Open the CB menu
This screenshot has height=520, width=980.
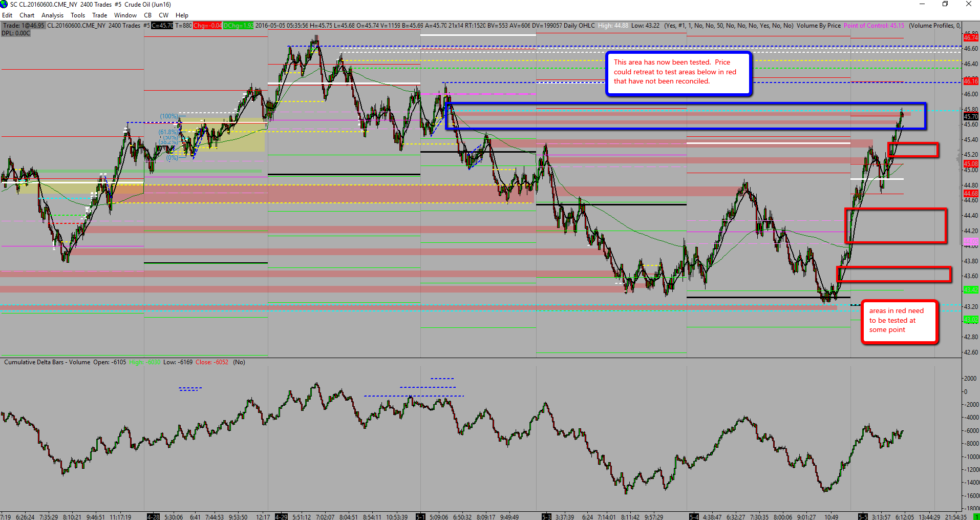click(147, 15)
